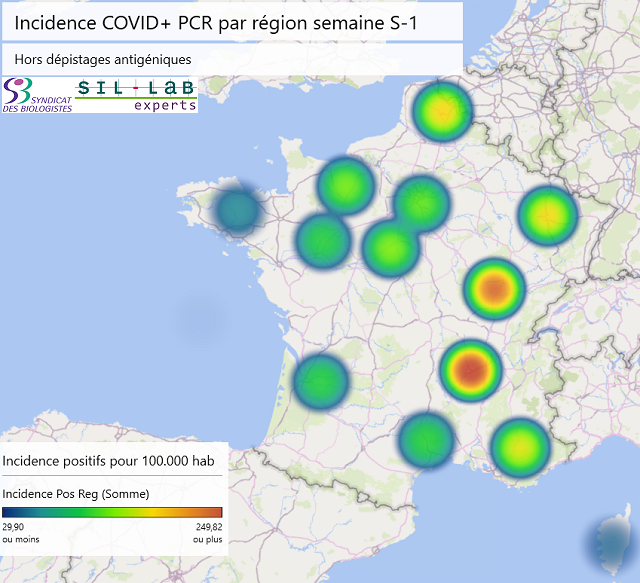Click the SIL-LAB experts logo
This screenshot has width=640, height=583.
[x=136, y=95]
